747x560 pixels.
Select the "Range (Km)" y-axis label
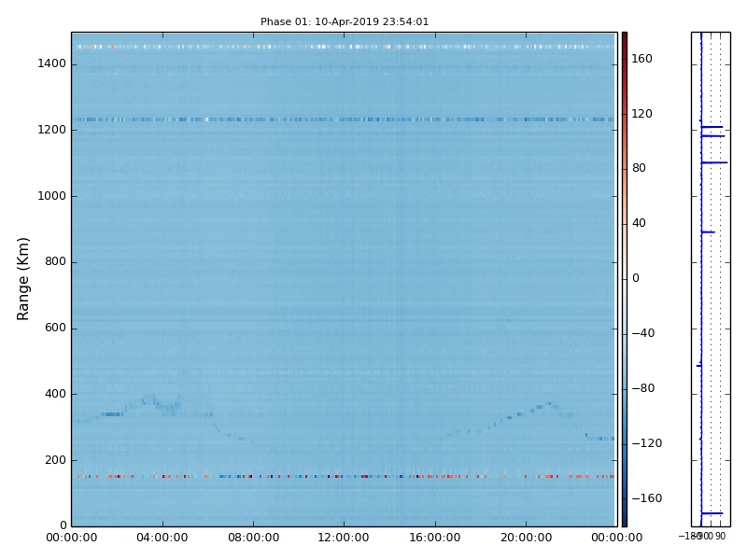(22, 279)
